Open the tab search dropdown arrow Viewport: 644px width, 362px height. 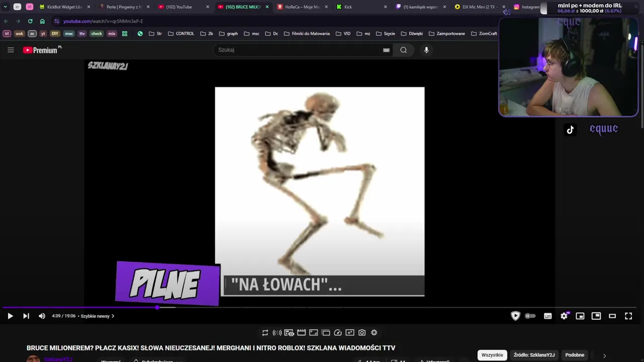click(x=6, y=7)
